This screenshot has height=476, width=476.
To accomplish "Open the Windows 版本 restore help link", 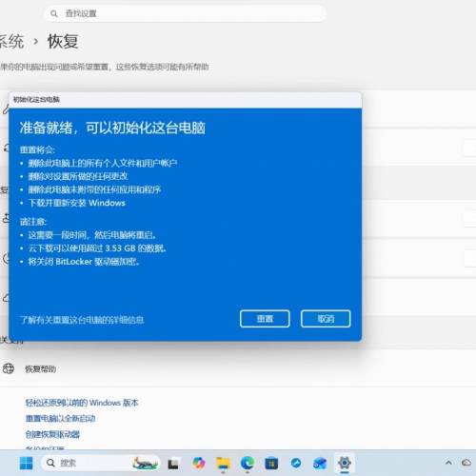I will click(x=82, y=403).
